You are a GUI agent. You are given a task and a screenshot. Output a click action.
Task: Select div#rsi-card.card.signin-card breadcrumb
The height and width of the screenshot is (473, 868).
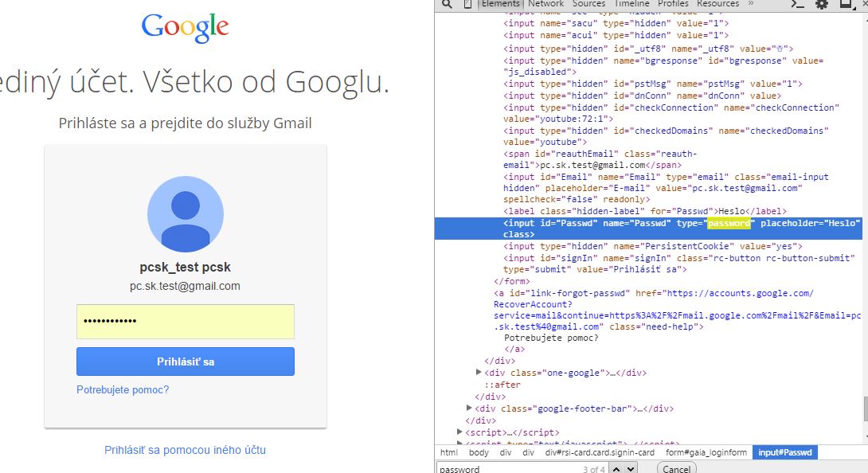pyautogui.click(x=600, y=452)
